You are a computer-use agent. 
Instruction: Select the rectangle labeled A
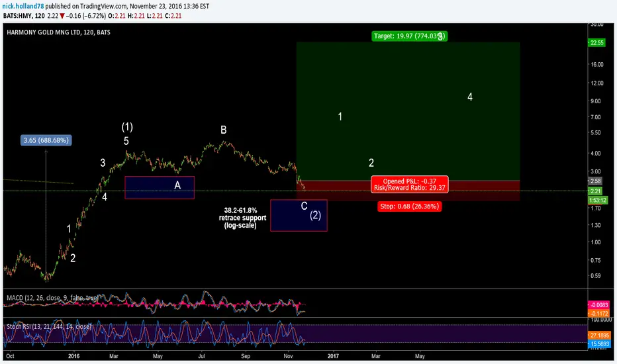[160, 188]
